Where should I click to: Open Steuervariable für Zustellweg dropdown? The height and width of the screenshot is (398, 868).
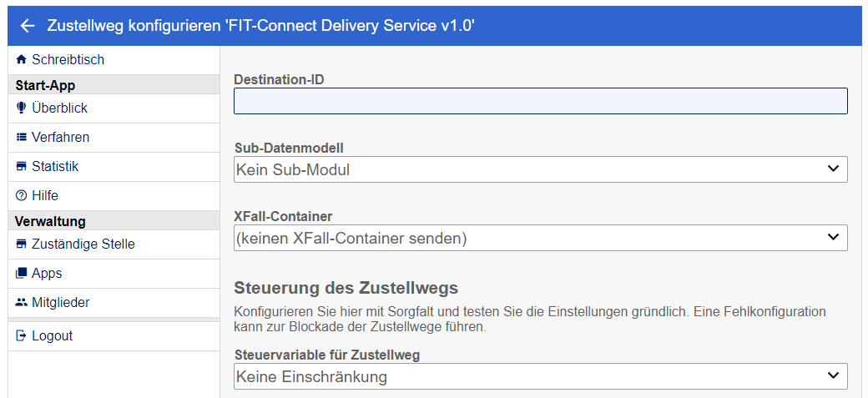pos(540,376)
